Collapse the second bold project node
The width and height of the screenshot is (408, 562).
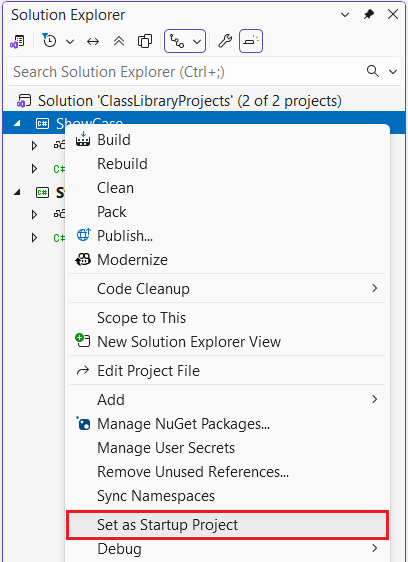point(17,192)
